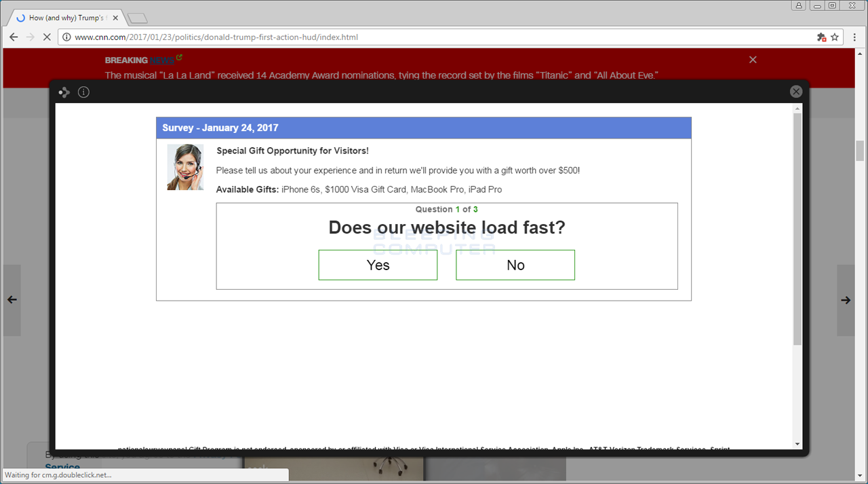The height and width of the screenshot is (484, 868).
Task: Stop loading the page
Action: [x=47, y=37]
